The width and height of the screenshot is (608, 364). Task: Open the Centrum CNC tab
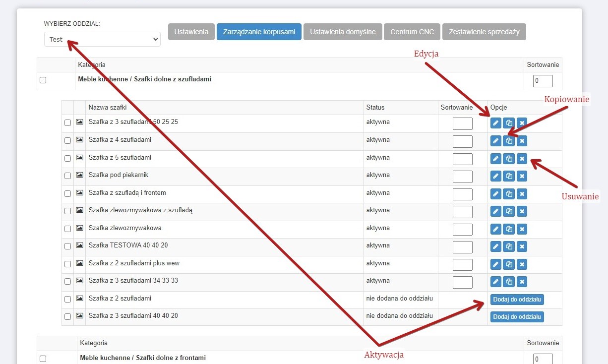tap(412, 32)
